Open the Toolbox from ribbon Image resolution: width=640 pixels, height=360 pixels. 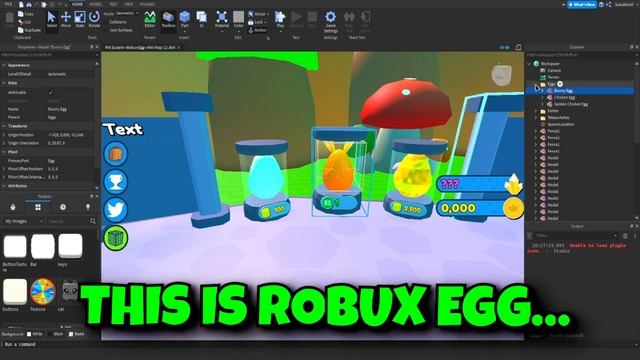pyautogui.click(x=168, y=19)
